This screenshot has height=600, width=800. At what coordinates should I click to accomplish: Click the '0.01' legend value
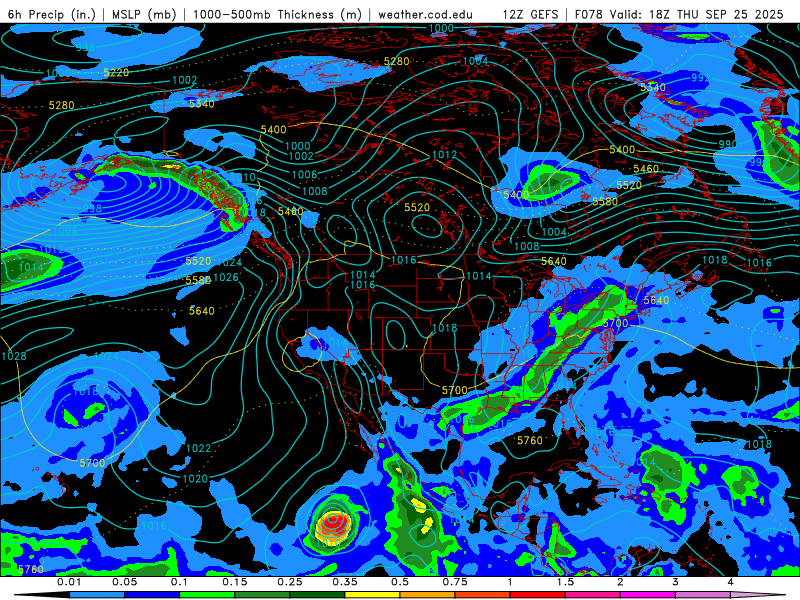click(69, 582)
